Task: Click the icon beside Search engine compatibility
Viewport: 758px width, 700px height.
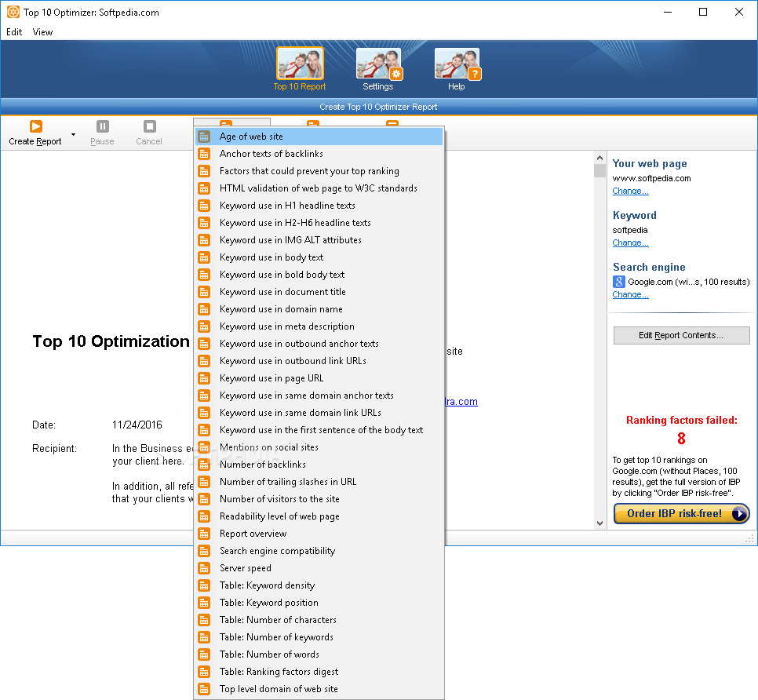Action: pyautogui.click(x=204, y=551)
